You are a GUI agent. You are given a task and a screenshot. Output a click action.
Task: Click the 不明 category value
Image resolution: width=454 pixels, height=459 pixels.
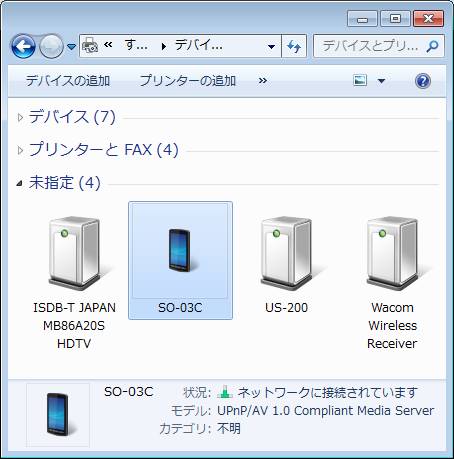pyautogui.click(x=229, y=428)
